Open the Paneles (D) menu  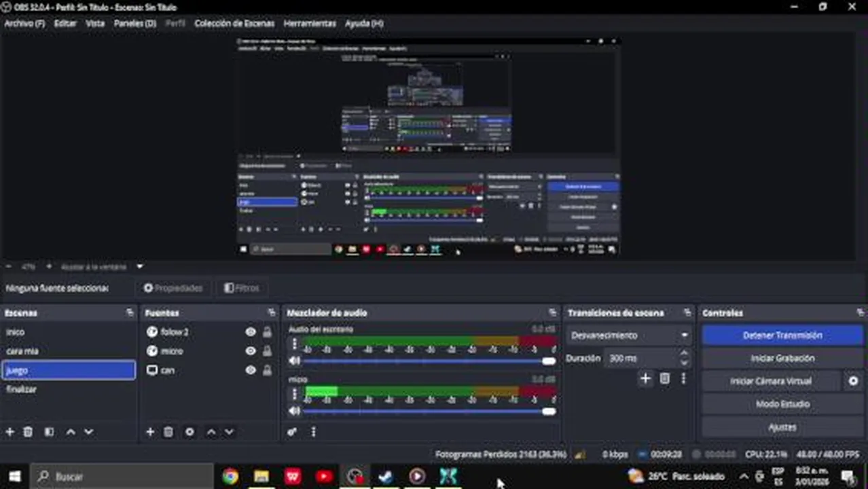(x=135, y=23)
